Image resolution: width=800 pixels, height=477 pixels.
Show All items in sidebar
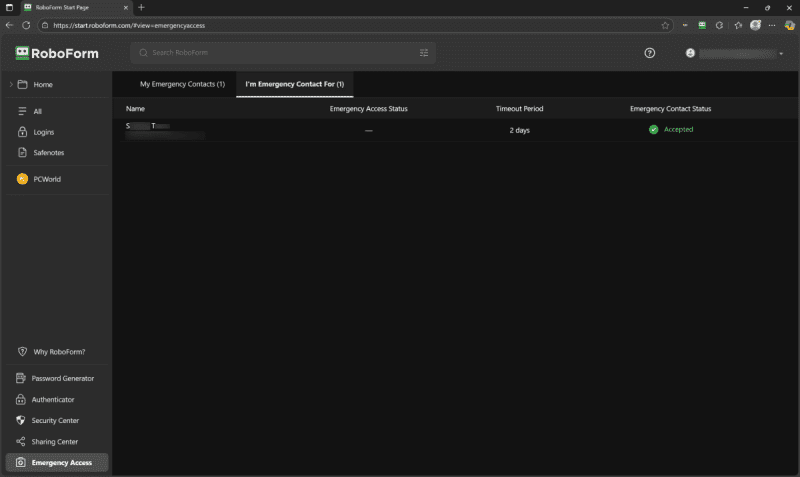37,111
